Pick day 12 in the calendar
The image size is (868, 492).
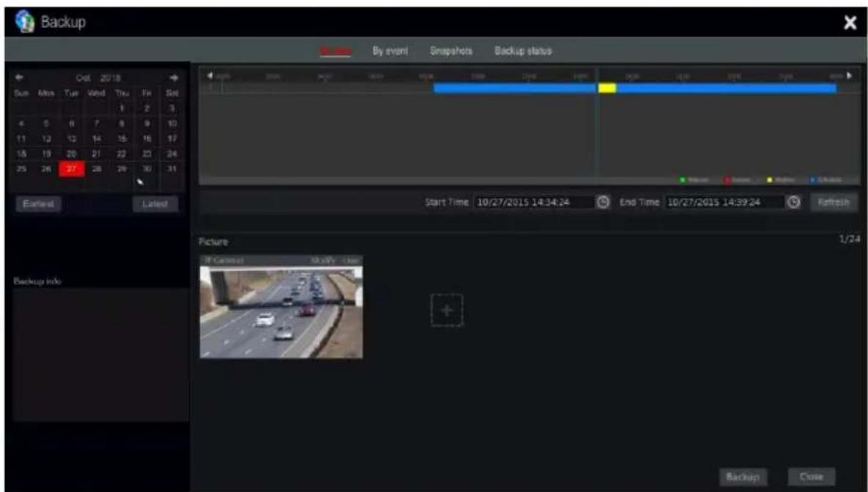click(x=46, y=138)
